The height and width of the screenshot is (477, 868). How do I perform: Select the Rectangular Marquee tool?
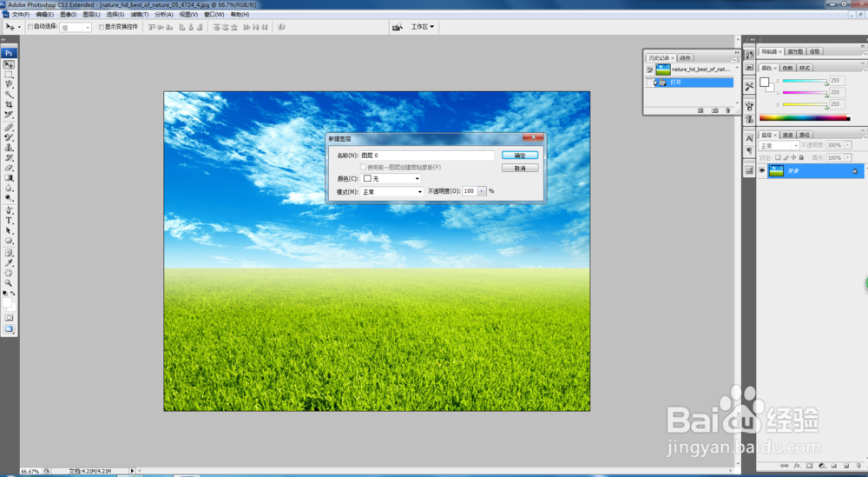pyautogui.click(x=9, y=76)
